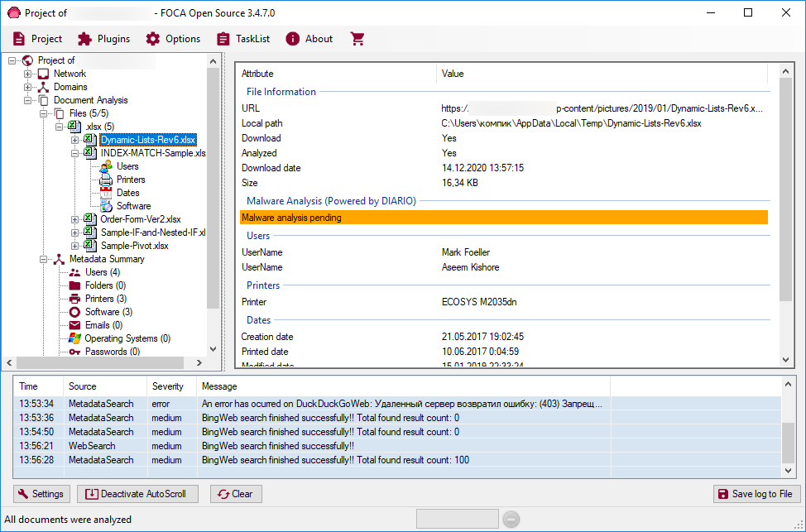Select the 13:53:34 DuckDuckGoWeb error log row
The width and height of the screenshot is (806, 532).
397,404
